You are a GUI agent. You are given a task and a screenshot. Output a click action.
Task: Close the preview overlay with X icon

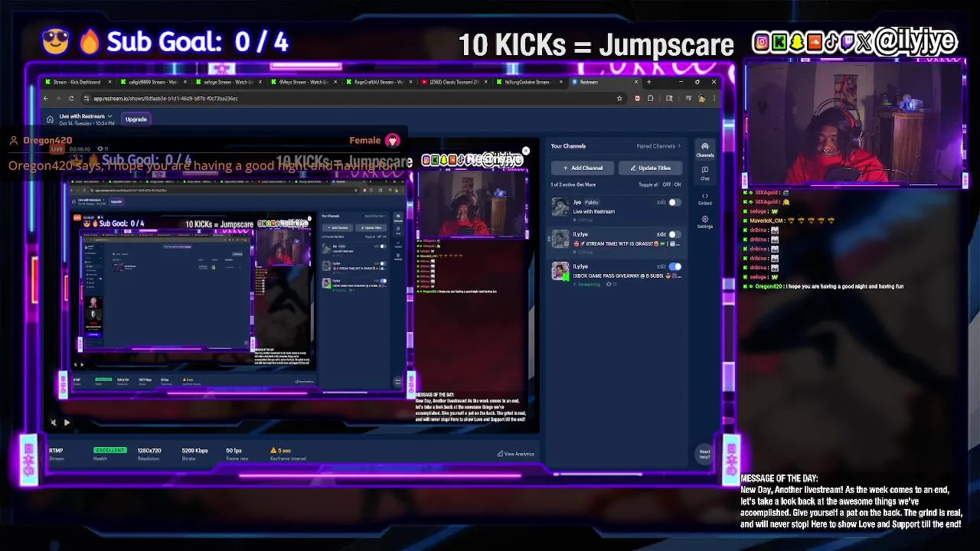(x=525, y=152)
